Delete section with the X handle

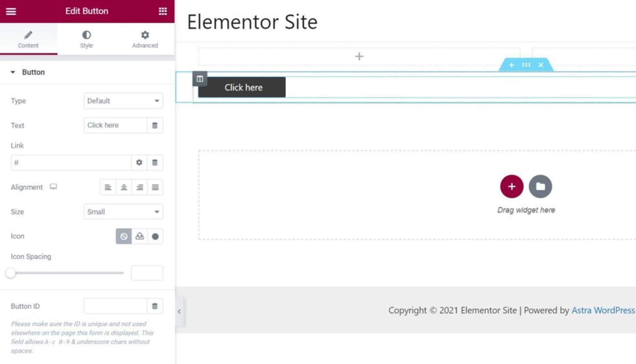coord(541,65)
